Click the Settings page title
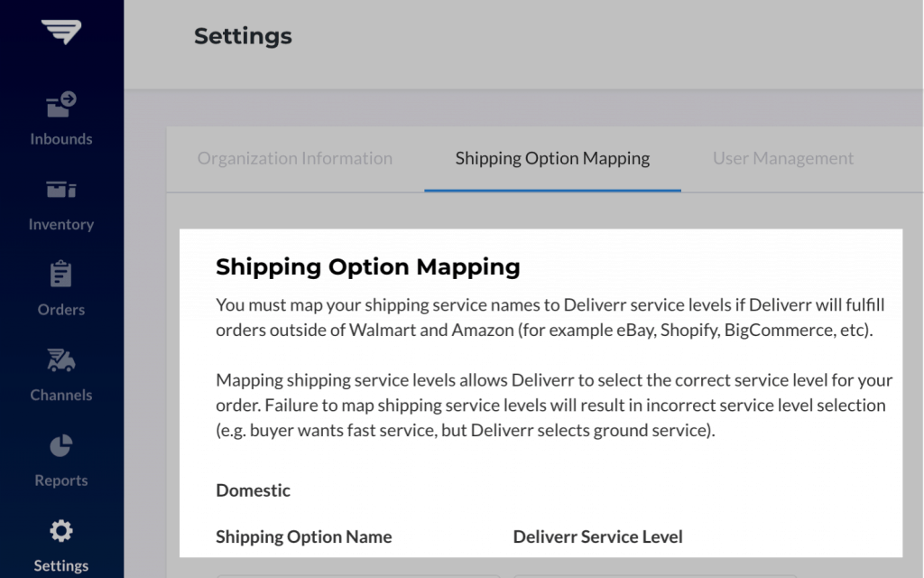Screen dimensions: 924x578 (x=243, y=36)
